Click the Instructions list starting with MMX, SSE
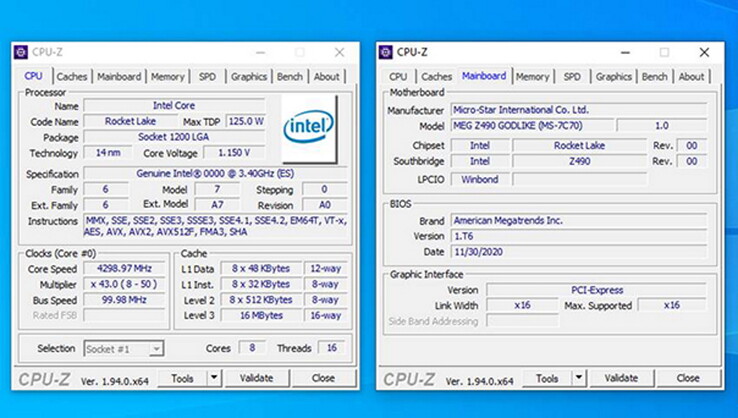 click(215, 226)
